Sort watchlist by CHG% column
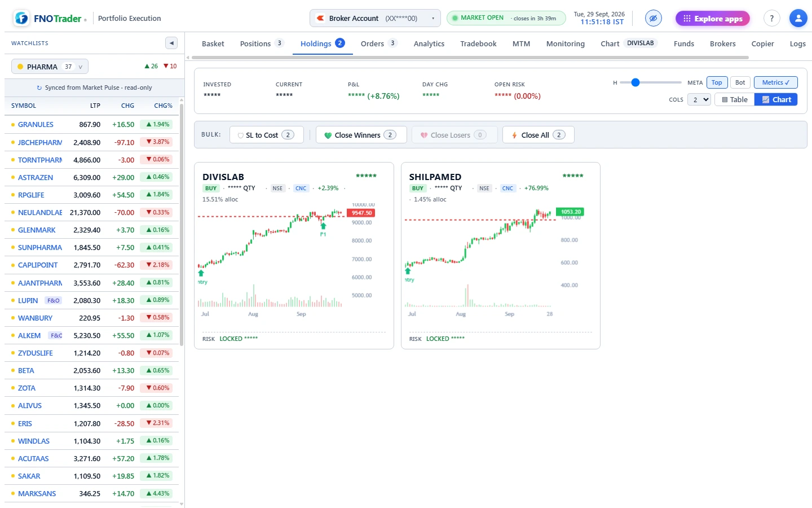 [x=164, y=106]
